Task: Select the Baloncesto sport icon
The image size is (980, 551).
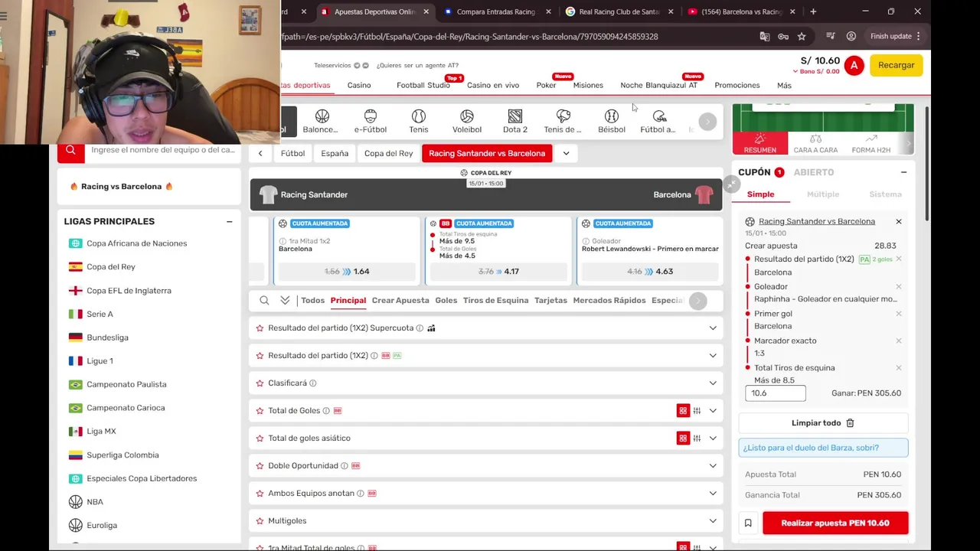Action: point(322,116)
